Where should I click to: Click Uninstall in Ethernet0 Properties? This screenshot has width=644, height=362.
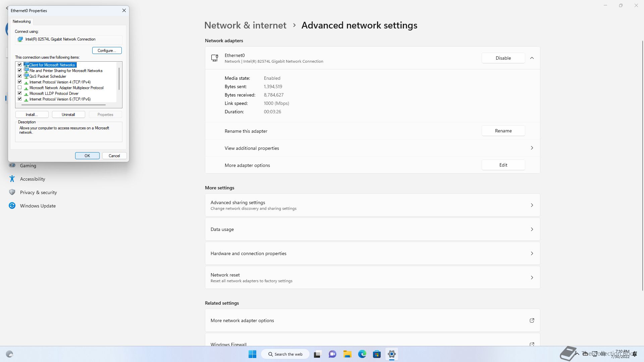(x=68, y=115)
